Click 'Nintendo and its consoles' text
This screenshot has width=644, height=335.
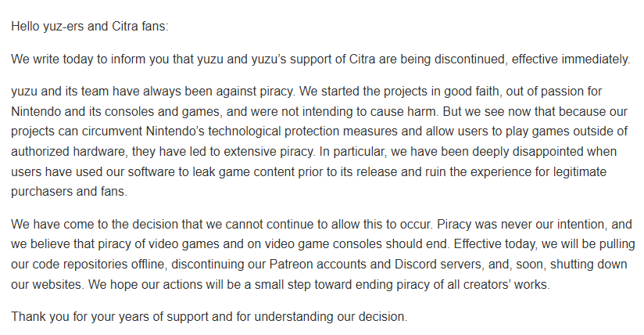81,111
